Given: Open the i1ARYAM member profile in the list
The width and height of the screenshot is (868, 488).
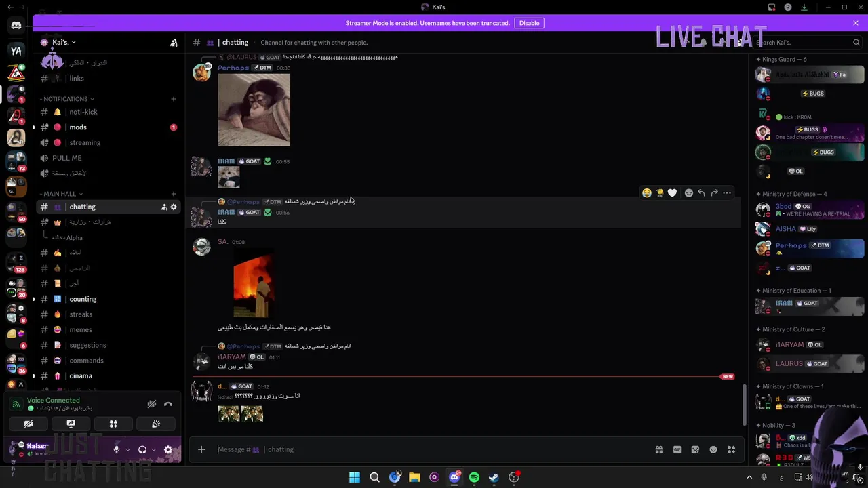Looking at the screenshot, I should coord(810,344).
